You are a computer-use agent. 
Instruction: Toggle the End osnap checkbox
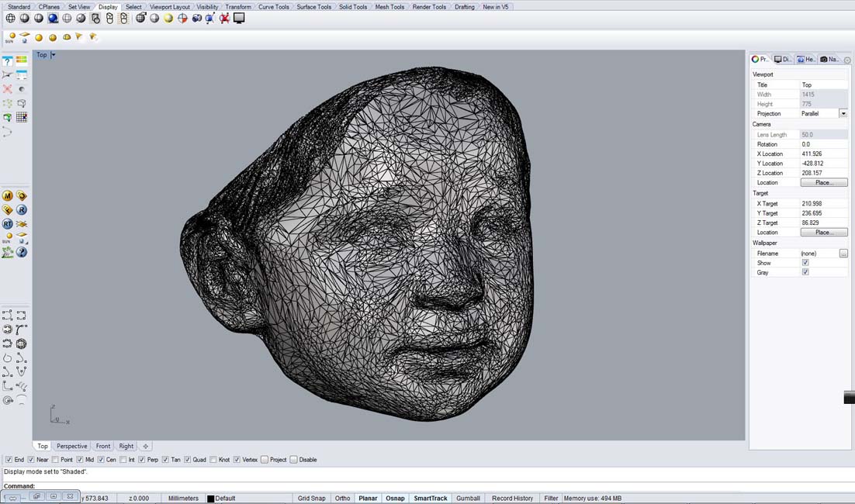[x=9, y=460]
